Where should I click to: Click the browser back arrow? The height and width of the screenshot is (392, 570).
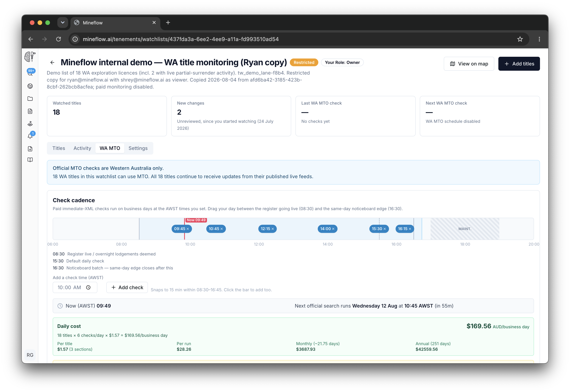[31, 39]
